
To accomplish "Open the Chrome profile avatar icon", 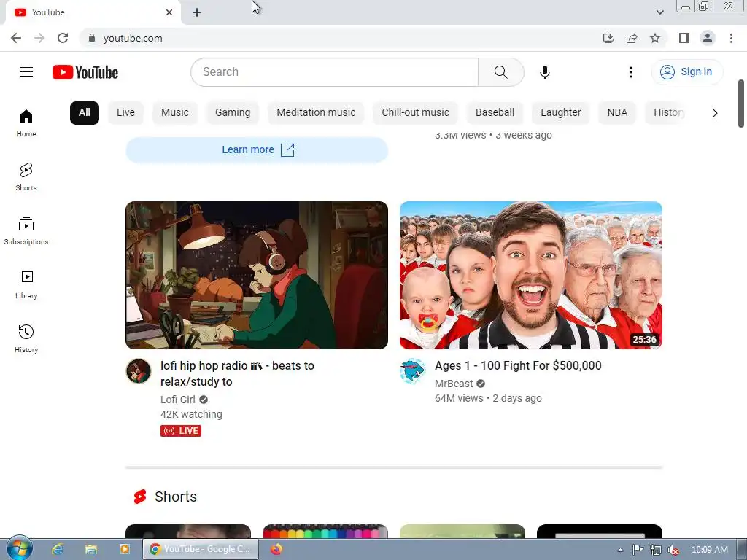I will coord(708,38).
